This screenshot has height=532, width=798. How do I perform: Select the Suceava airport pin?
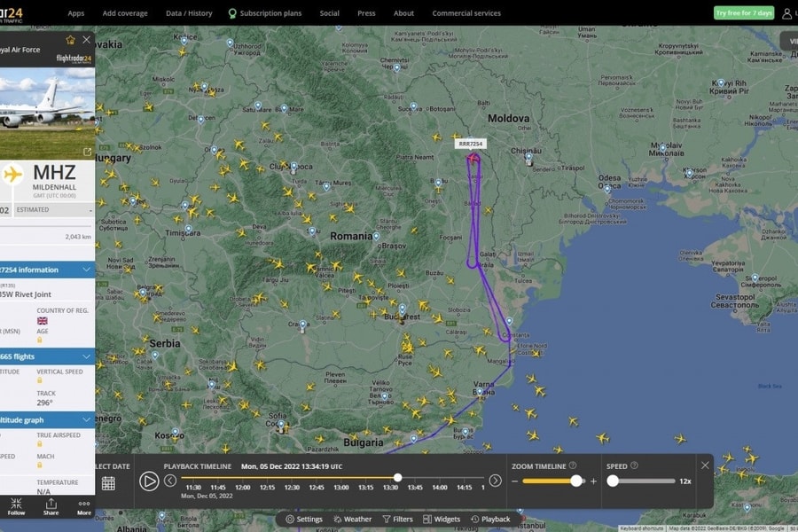[413, 106]
